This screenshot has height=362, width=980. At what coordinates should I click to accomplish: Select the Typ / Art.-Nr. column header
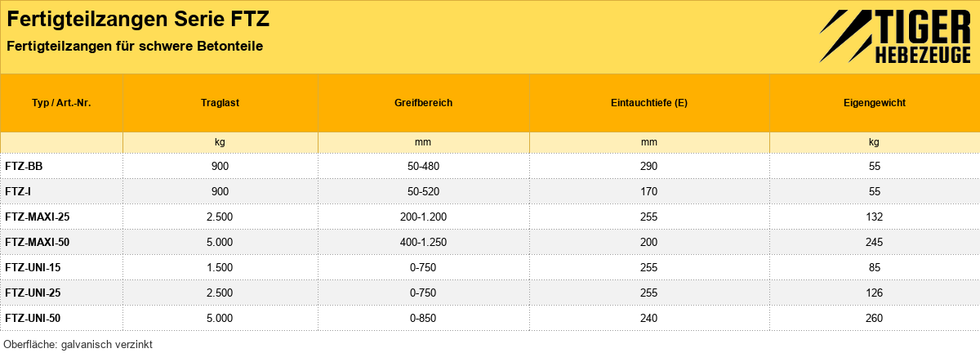pyautogui.click(x=61, y=103)
